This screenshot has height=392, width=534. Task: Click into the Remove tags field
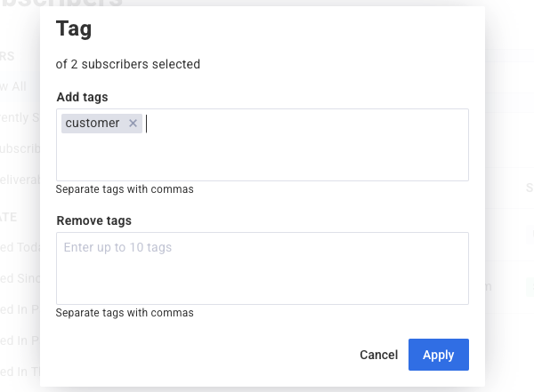pos(262,268)
